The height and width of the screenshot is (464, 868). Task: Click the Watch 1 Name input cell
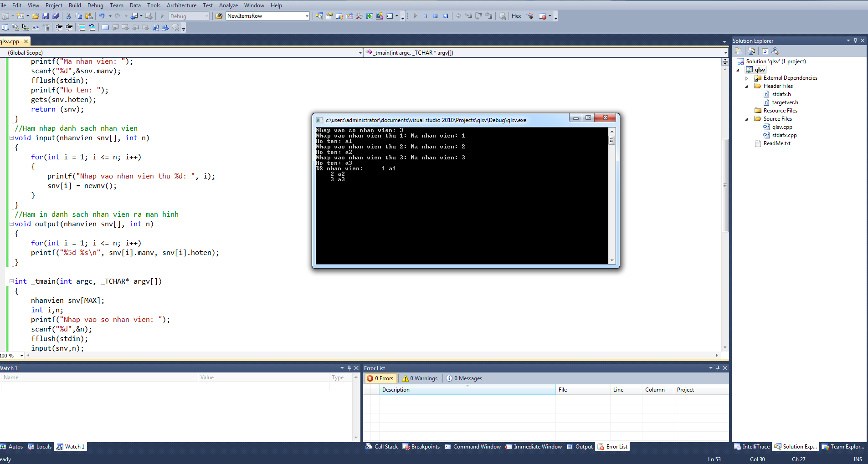[x=99, y=386]
